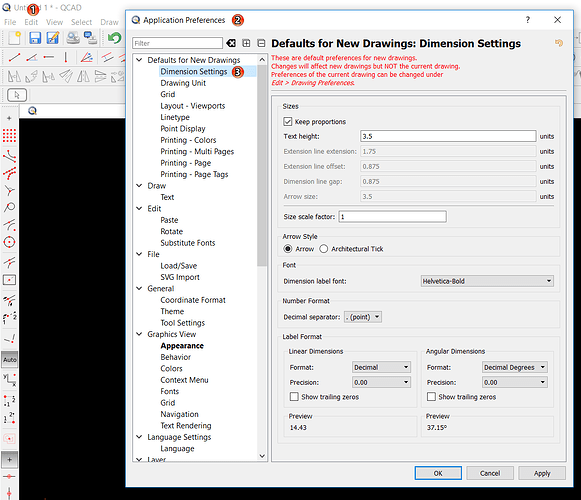581x500 pixels.
Task: Click the restrict horizontally snap icon
Action: [9, 476]
